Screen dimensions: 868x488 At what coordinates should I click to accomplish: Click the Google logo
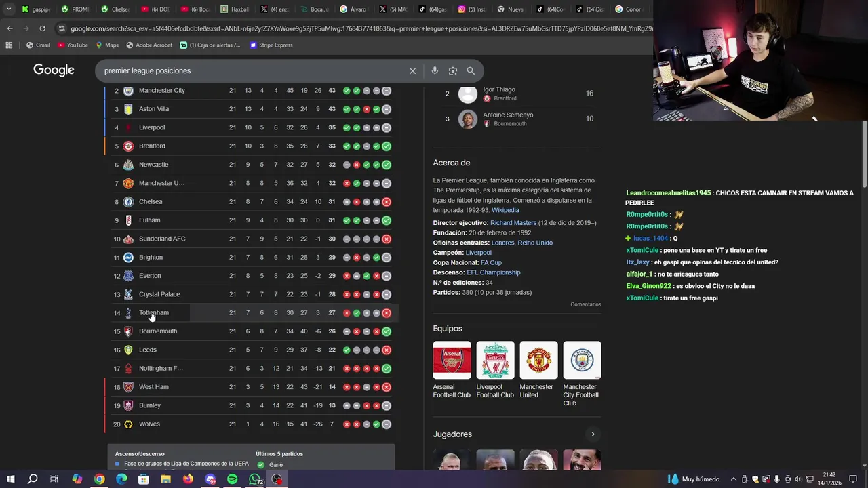[54, 70]
